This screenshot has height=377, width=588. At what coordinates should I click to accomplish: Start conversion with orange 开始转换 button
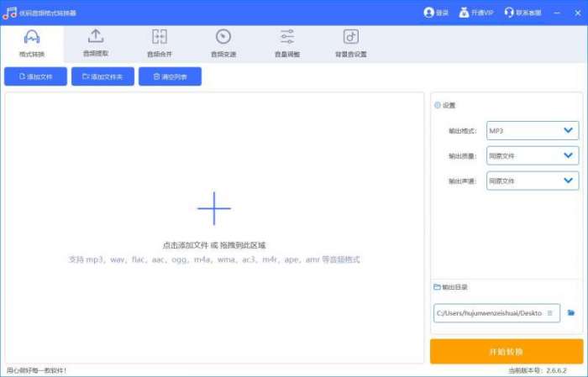point(507,352)
